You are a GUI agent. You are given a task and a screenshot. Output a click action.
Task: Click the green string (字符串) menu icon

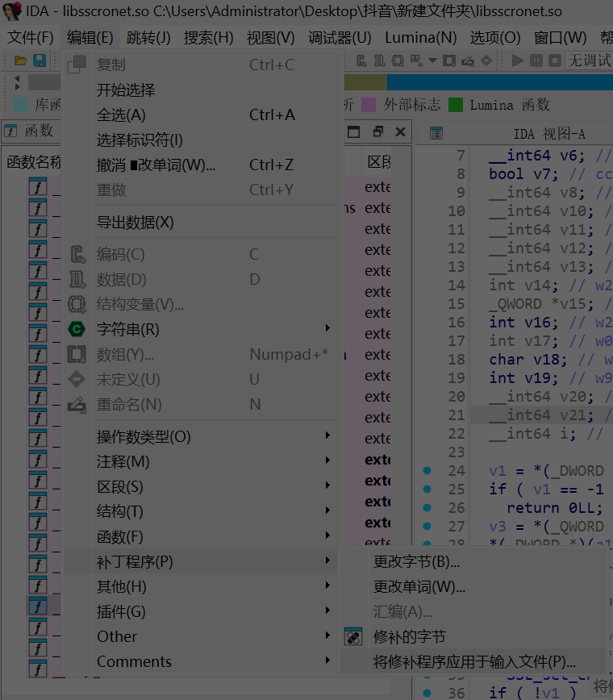point(77,329)
